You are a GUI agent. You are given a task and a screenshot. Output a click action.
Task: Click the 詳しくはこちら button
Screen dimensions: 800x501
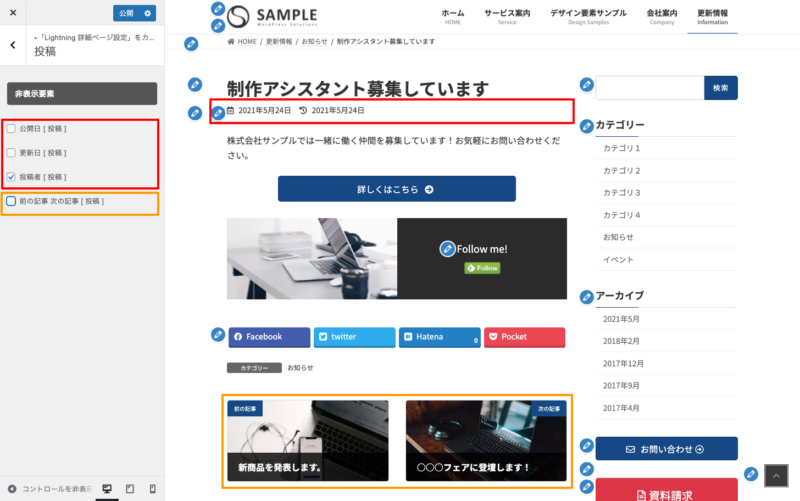click(396, 189)
